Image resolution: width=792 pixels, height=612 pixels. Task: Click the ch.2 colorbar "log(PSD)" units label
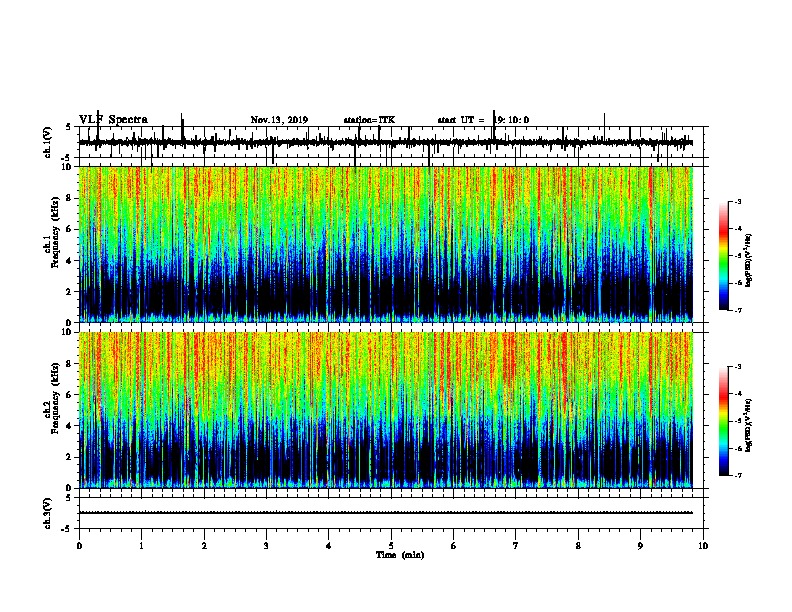click(x=748, y=426)
